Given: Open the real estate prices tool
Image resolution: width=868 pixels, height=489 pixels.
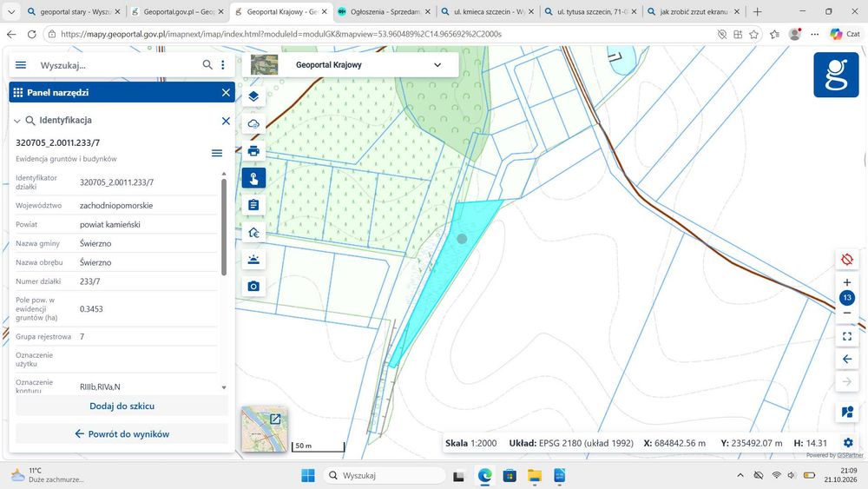Looking at the screenshot, I should (253, 232).
